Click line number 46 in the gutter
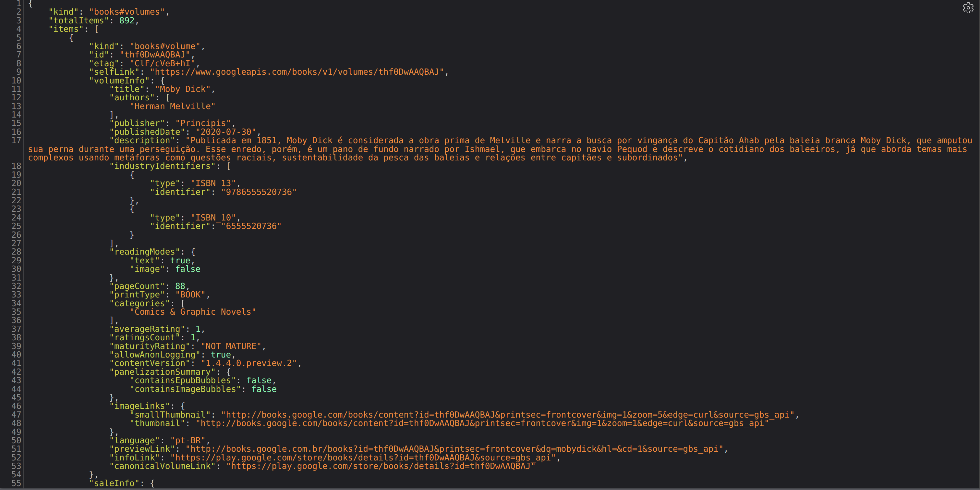This screenshot has height=490, width=980. click(x=16, y=406)
